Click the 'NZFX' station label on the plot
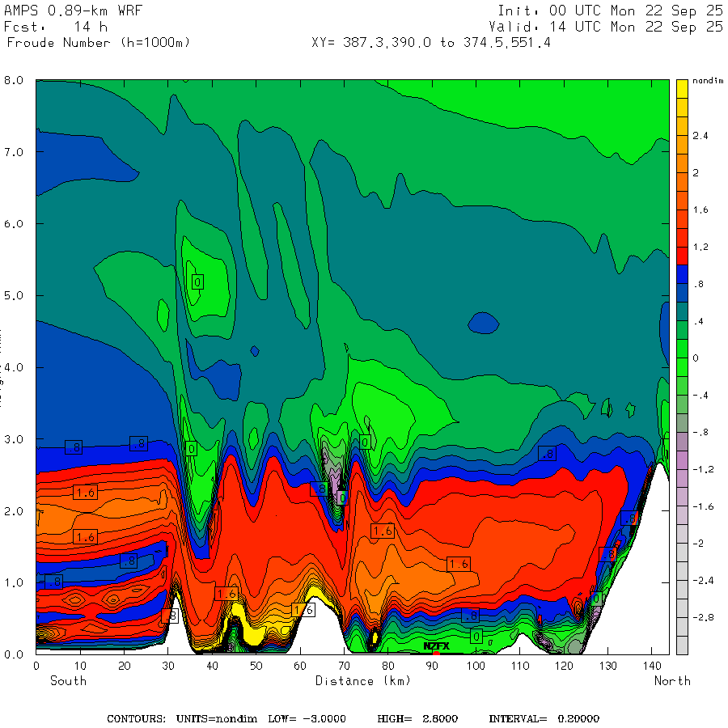 tap(437, 645)
